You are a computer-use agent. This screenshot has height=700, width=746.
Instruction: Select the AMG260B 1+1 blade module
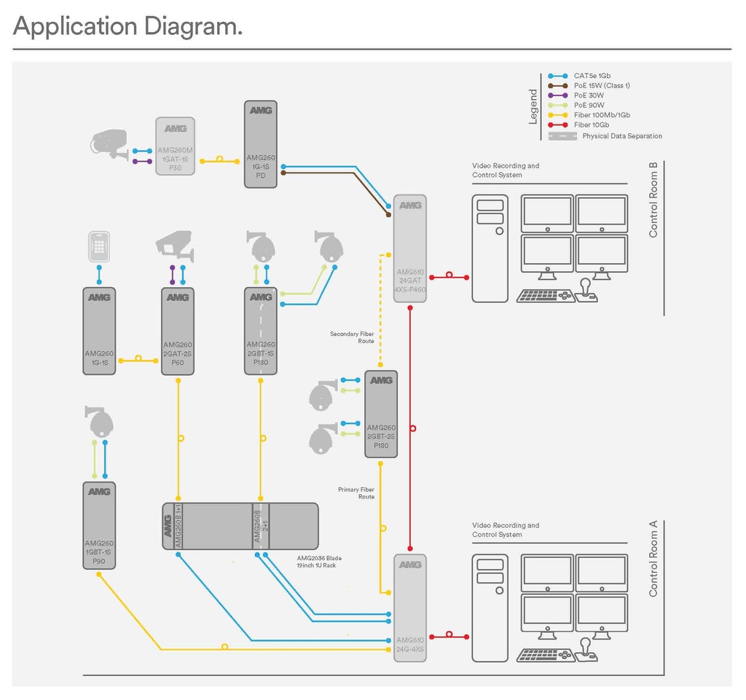click(x=178, y=527)
